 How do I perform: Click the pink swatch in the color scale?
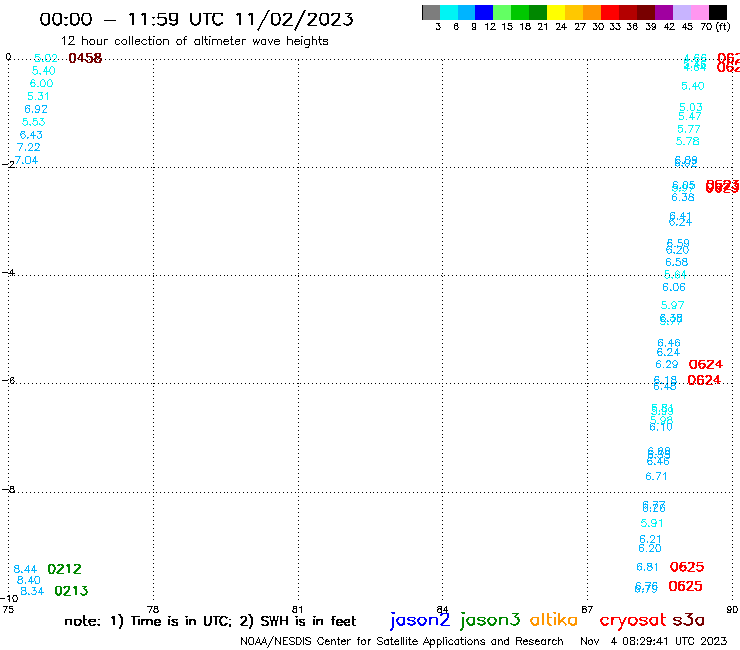700,13
